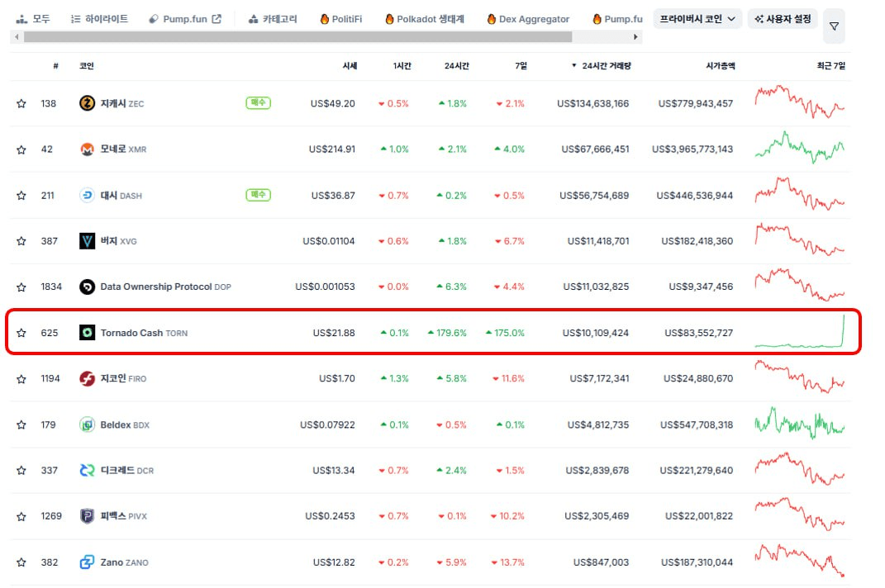Open the PolitiFi category tab

point(341,19)
